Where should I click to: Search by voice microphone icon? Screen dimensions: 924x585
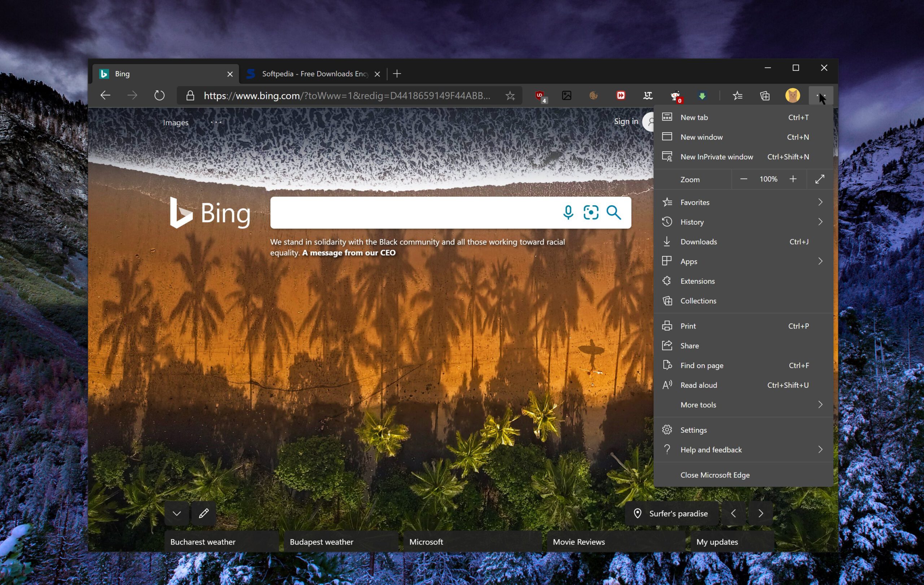click(568, 212)
